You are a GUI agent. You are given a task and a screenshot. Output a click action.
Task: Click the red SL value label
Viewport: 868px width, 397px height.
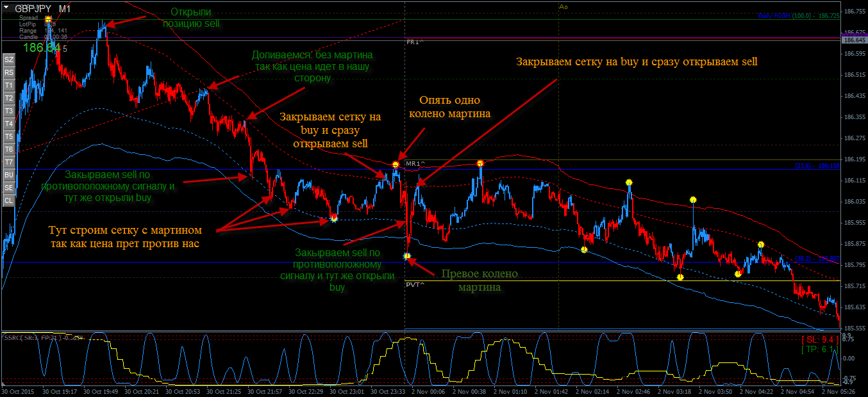pyautogui.click(x=819, y=339)
